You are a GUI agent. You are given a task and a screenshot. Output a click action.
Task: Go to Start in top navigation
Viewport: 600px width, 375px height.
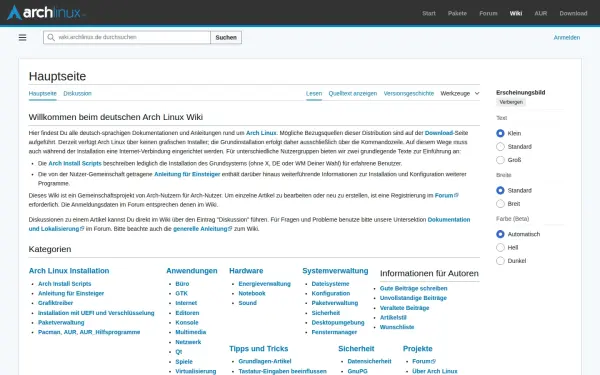(x=429, y=13)
